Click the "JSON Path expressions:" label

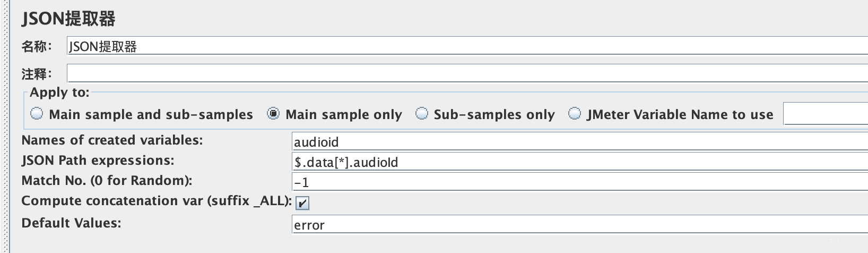tap(98, 161)
